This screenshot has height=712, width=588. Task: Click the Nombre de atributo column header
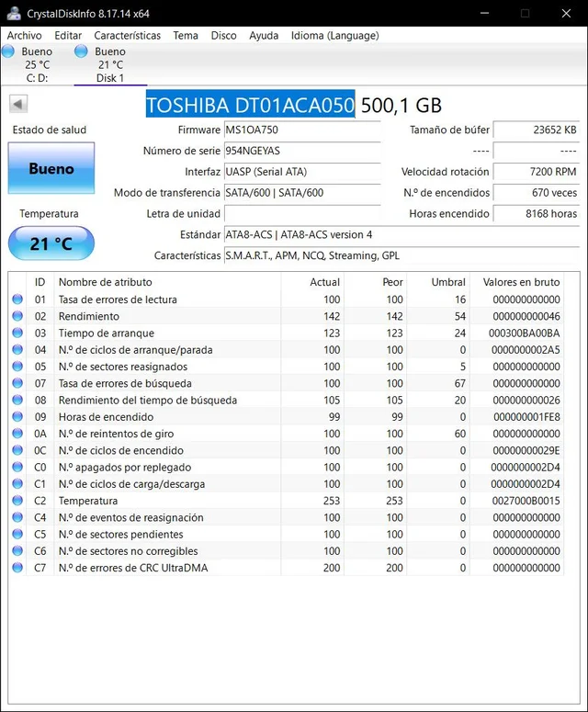pyautogui.click(x=167, y=282)
